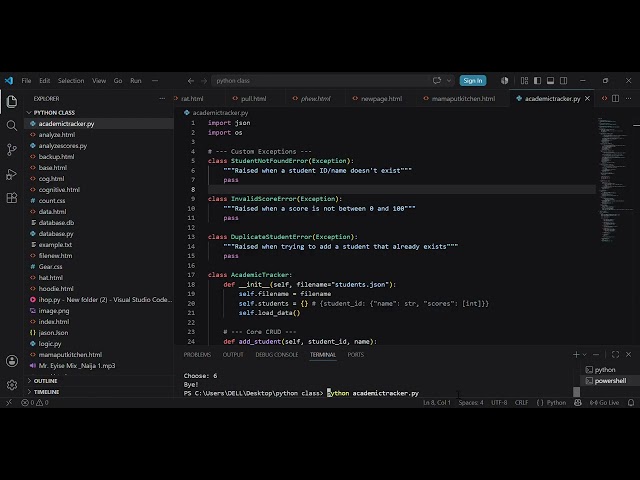
Task: Open Gear.css in the explorer
Action: point(50,267)
